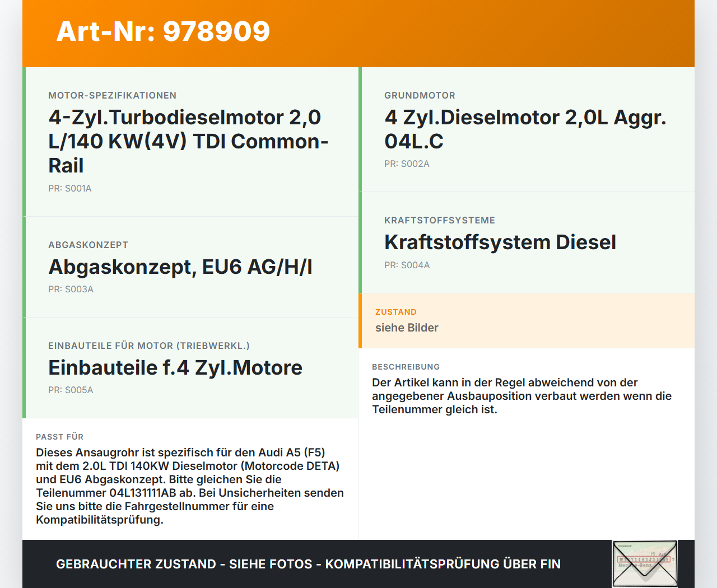This screenshot has width=717, height=588.
Task: Click the Motor-Spezifikationen card
Action: coord(190,140)
